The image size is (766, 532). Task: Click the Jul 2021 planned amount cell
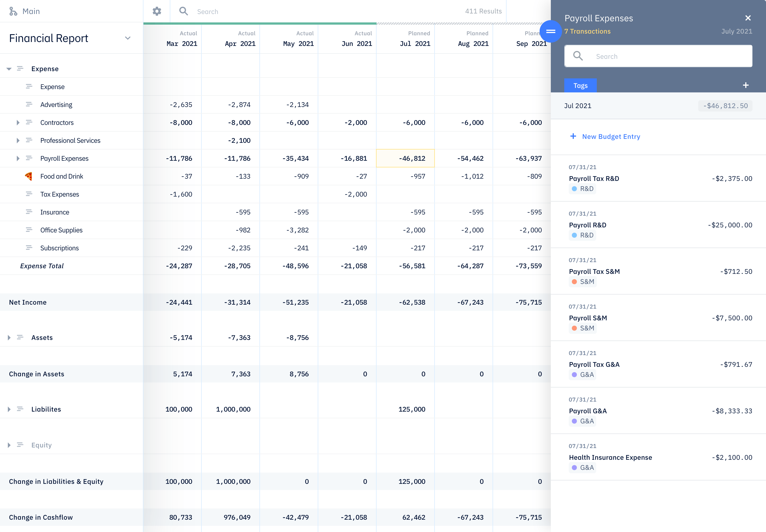tap(406, 158)
